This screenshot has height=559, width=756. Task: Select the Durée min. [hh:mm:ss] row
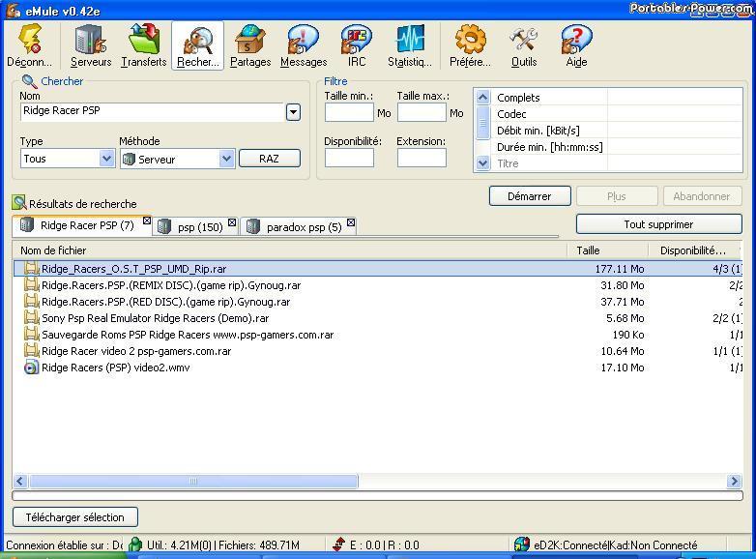(x=616, y=147)
